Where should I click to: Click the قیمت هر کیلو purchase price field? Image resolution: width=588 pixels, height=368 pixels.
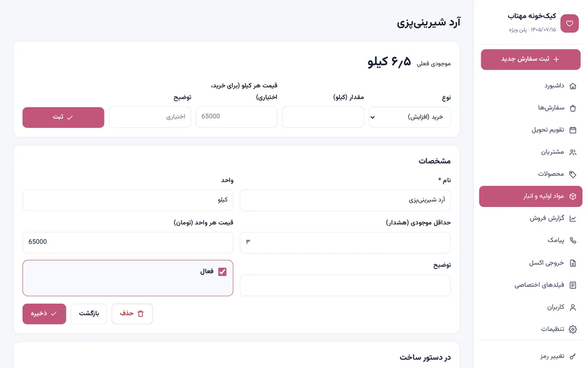point(237,117)
